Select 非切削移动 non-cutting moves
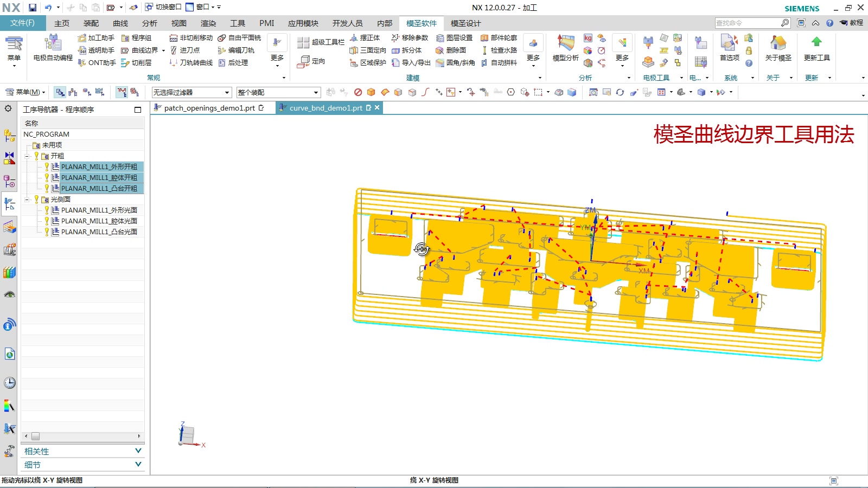This screenshot has width=868, height=488. [x=191, y=38]
